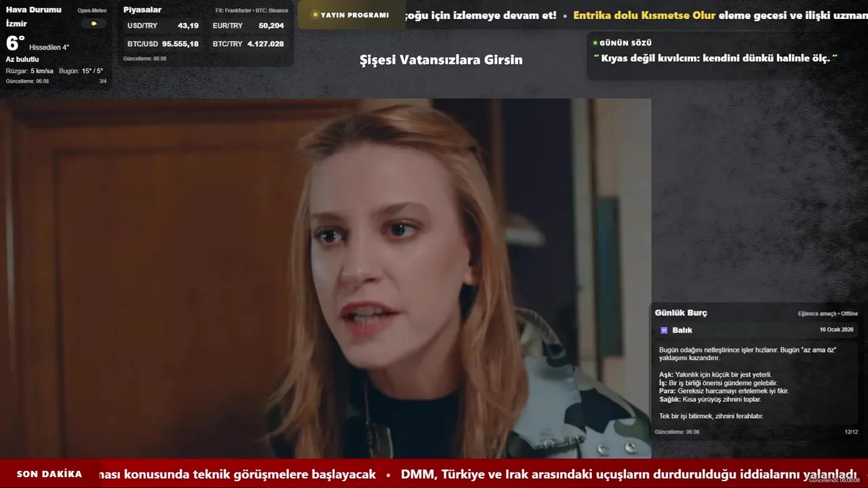Viewport: 868px width, 488px height.
Task: Click the date 16 Ocak 2026
Action: tap(837, 329)
